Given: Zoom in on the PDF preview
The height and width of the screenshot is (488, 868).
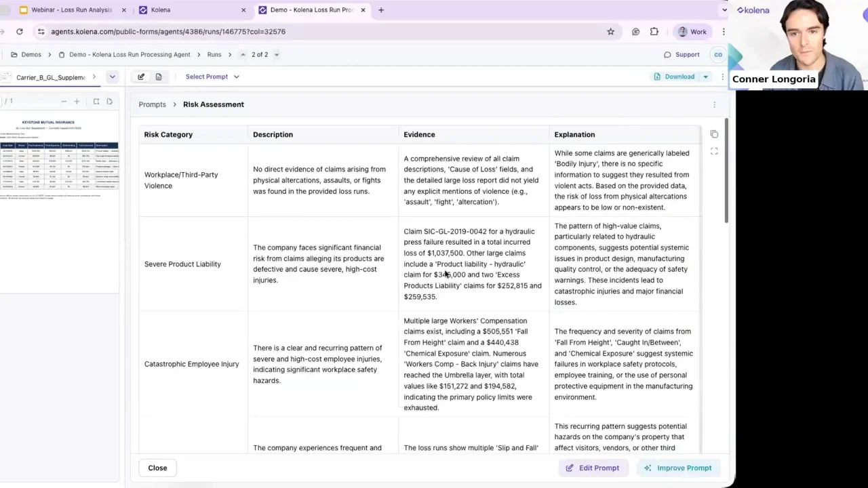Looking at the screenshot, I should pos(77,101).
